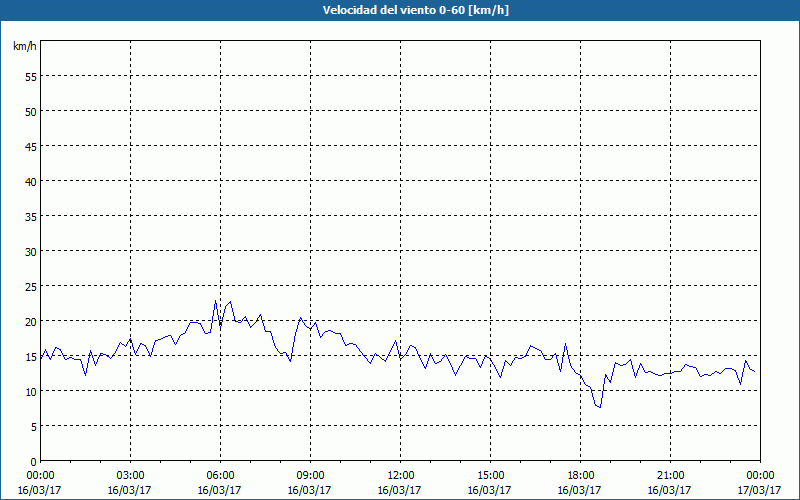The height and width of the screenshot is (500, 800).
Task: Select the "03:00" time label
Action: tap(131, 476)
